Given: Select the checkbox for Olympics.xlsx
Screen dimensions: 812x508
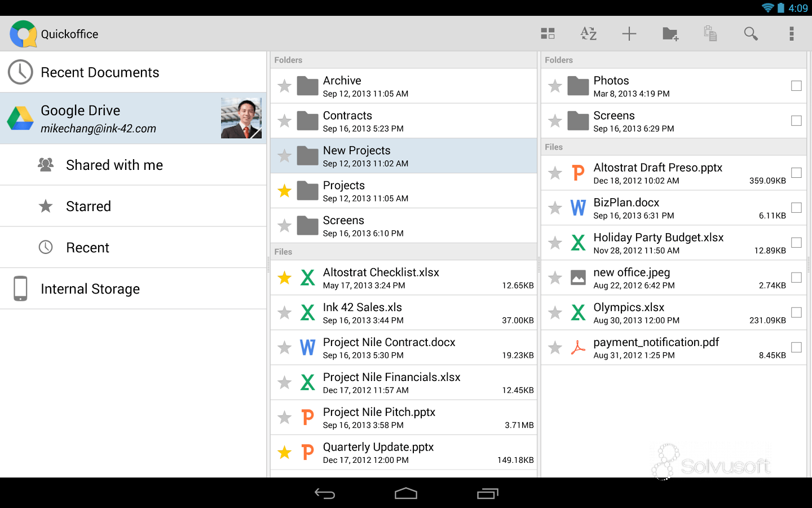Looking at the screenshot, I should pos(796,312).
